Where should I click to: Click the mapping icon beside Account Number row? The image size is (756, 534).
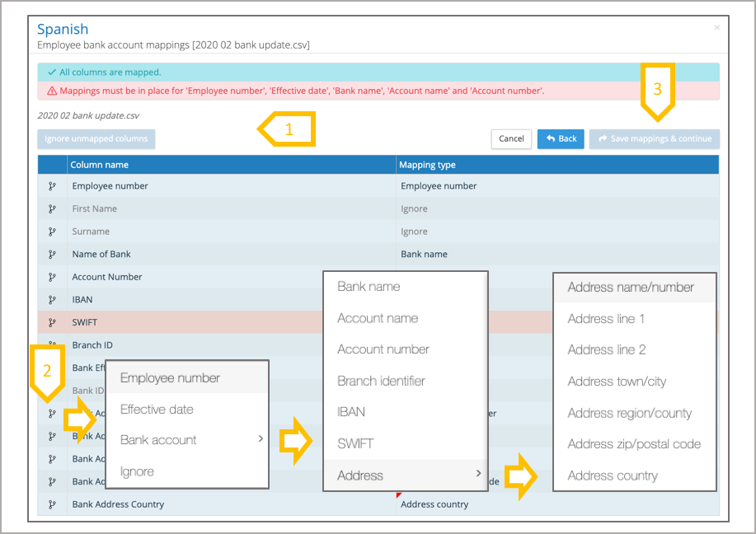52,277
